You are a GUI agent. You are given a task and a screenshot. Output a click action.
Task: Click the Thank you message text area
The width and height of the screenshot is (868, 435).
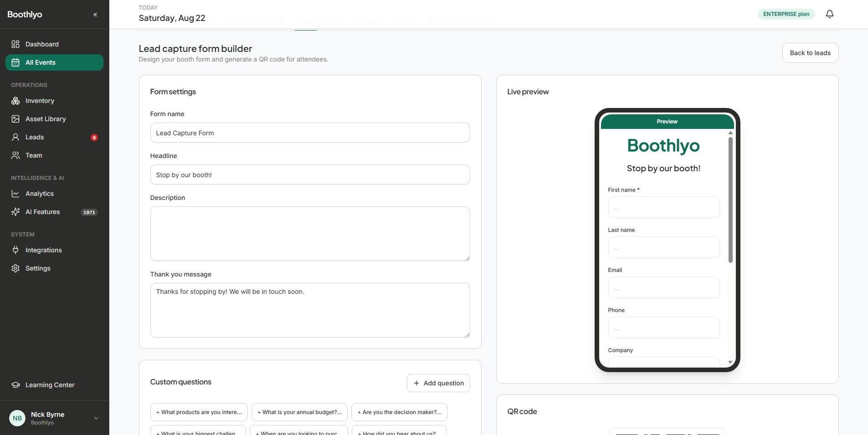[310, 310]
